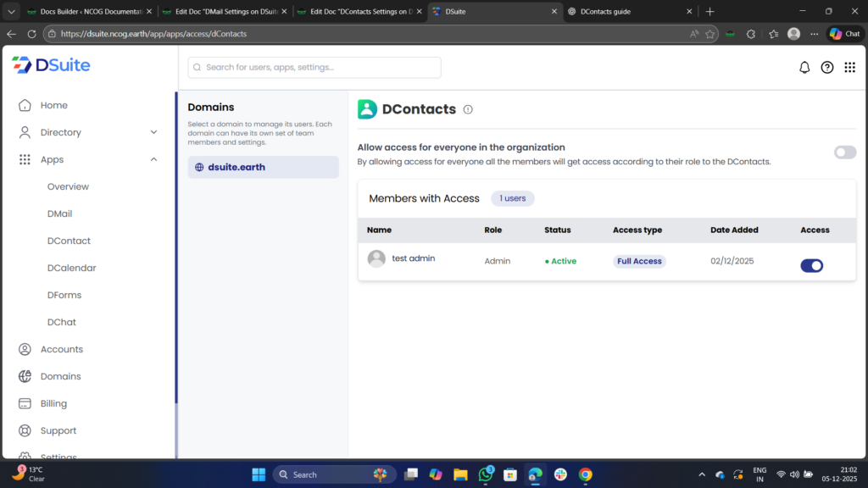Go to Home in sidebar
The width and height of the screenshot is (868, 488).
53,105
